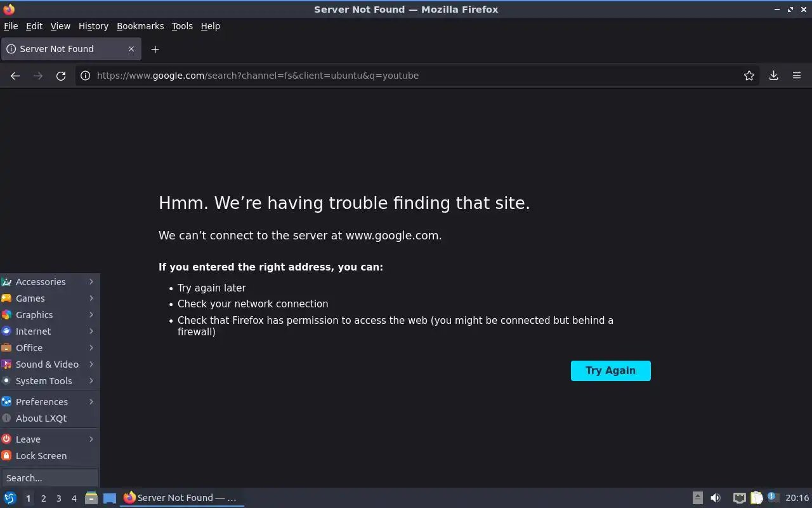Image resolution: width=812 pixels, height=508 pixels.
Task: Open the Edit menu
Action: [x=34, y=26]
